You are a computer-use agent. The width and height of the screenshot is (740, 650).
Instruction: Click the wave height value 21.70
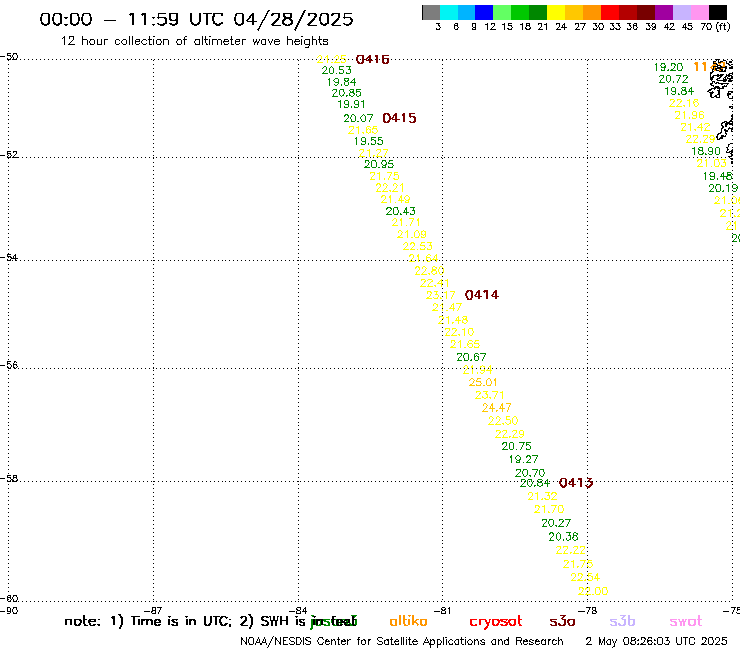click(x=549, y=509)
